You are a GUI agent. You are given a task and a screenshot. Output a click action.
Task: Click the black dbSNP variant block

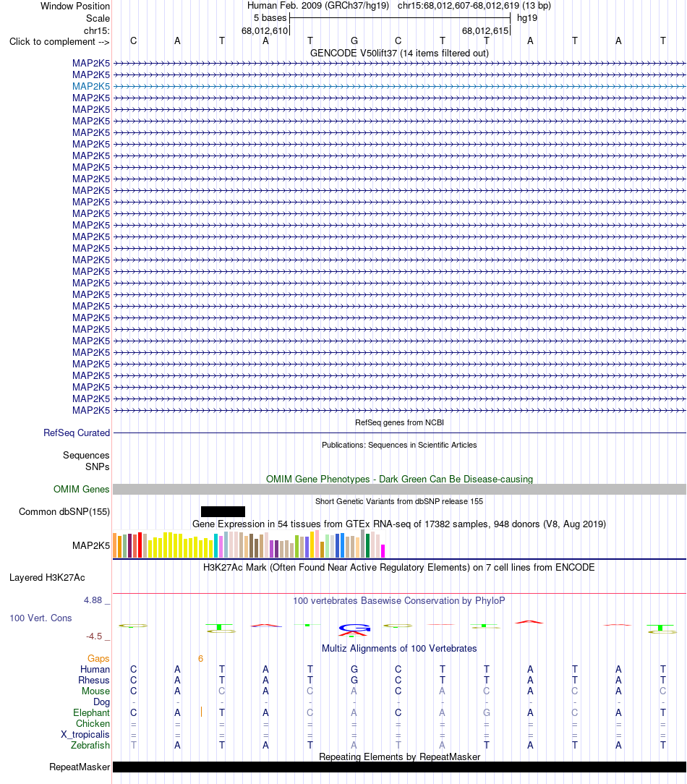(x=223, y=511)
